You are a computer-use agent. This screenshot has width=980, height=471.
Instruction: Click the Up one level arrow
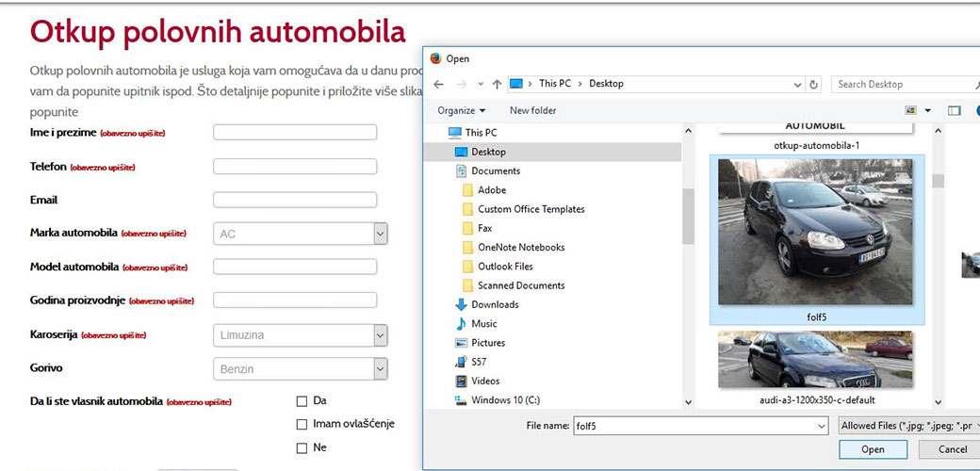497,84
